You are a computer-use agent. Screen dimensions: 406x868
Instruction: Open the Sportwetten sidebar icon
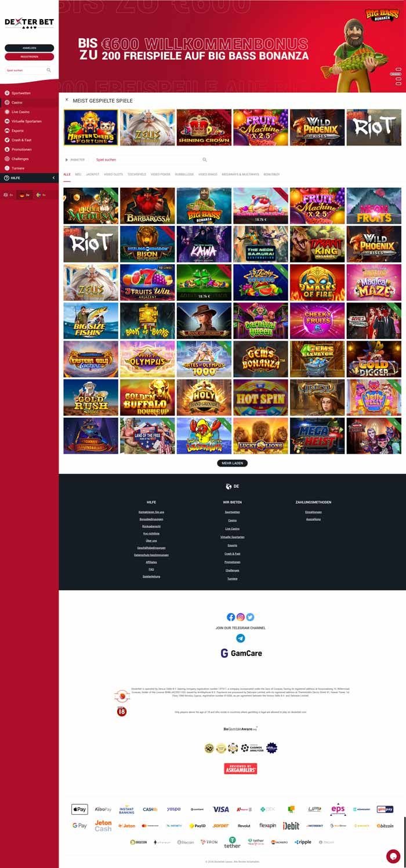[7, 93]
